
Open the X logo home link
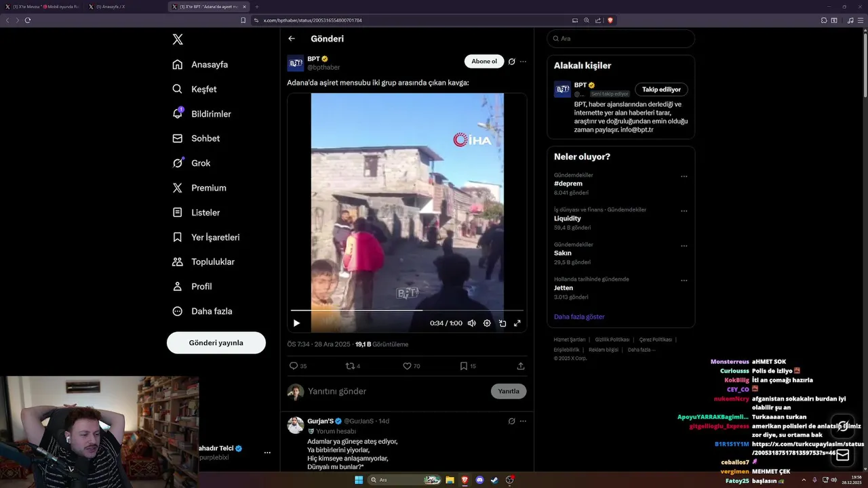tap(178, 39)
